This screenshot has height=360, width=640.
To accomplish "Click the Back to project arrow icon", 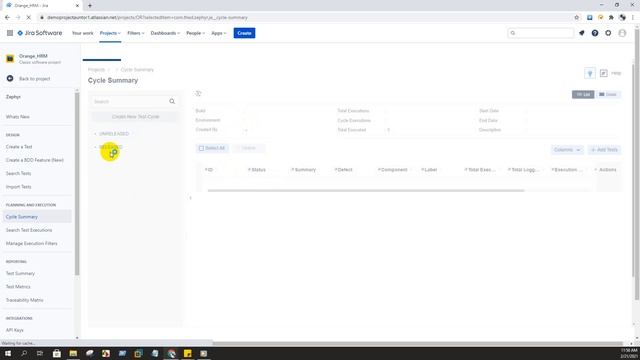I will pyautogui.click(x=10, y=78).
